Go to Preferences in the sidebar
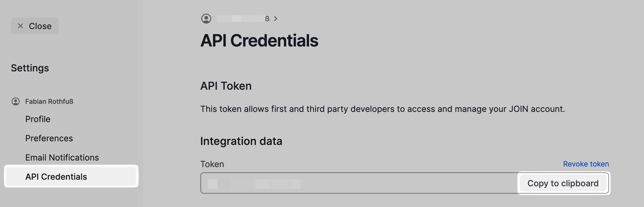The image size is (644, 207). tap(49, 138)
